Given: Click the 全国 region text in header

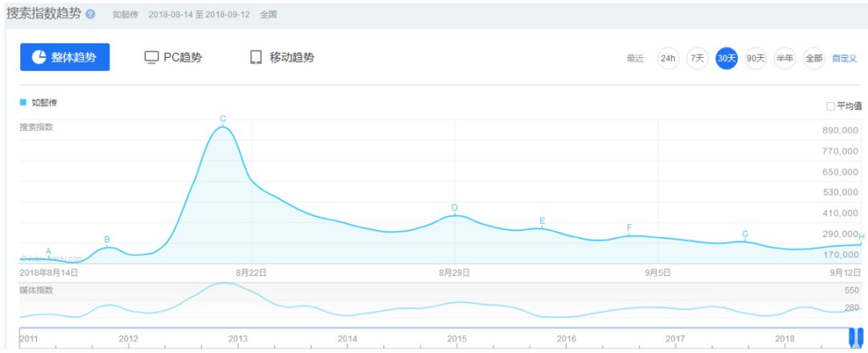Looking at the screenshot, I should pyautogui.click(x=268, y=15).
